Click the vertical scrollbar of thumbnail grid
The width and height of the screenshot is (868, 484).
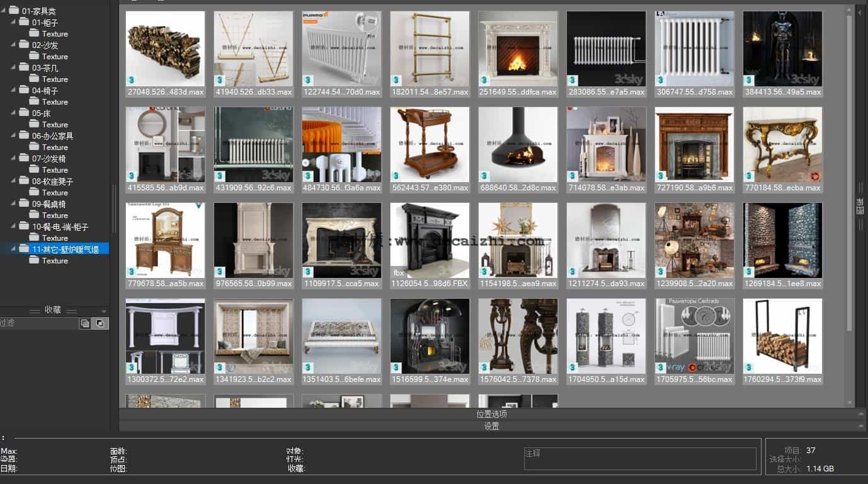coord(849,170)
